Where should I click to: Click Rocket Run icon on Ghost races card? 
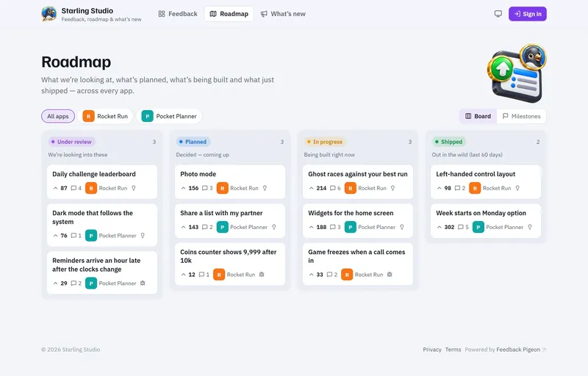[x=351, y=188]
